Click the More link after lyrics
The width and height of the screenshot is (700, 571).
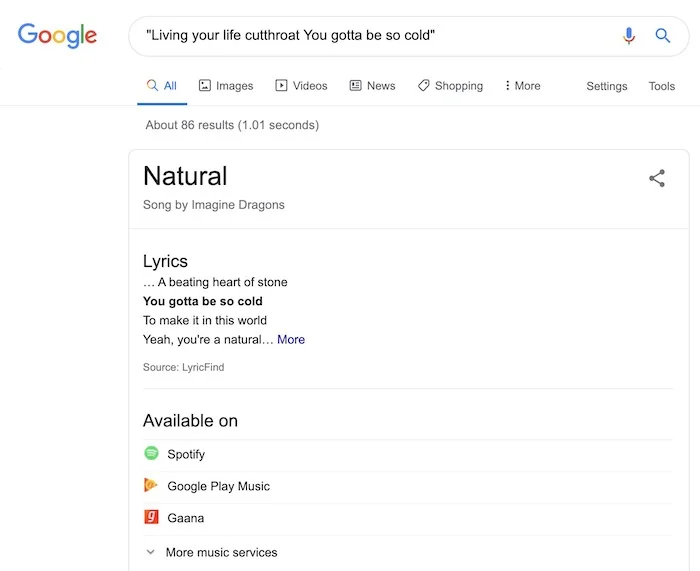291,340
